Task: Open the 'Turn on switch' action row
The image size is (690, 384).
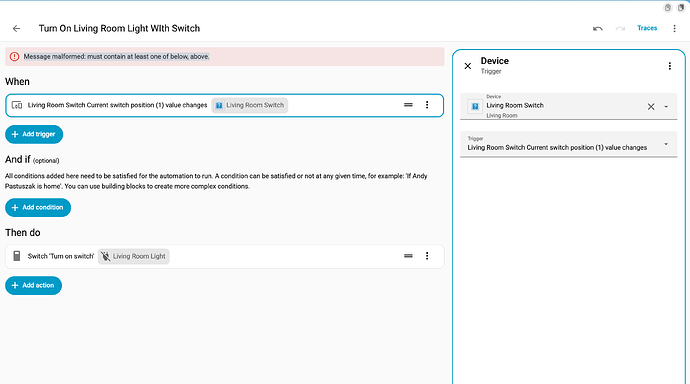Action: click(224, 256)
